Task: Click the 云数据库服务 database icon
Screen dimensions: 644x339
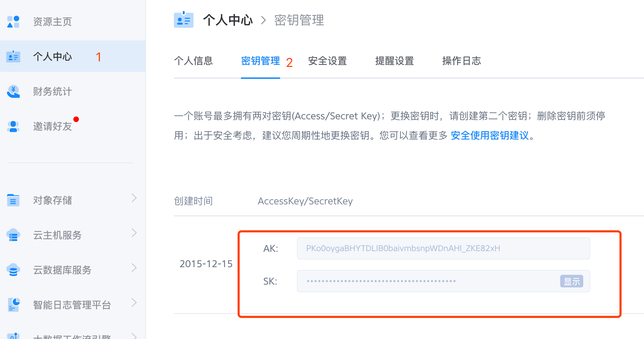Action: pyautogui.click(x=13, y=270)
